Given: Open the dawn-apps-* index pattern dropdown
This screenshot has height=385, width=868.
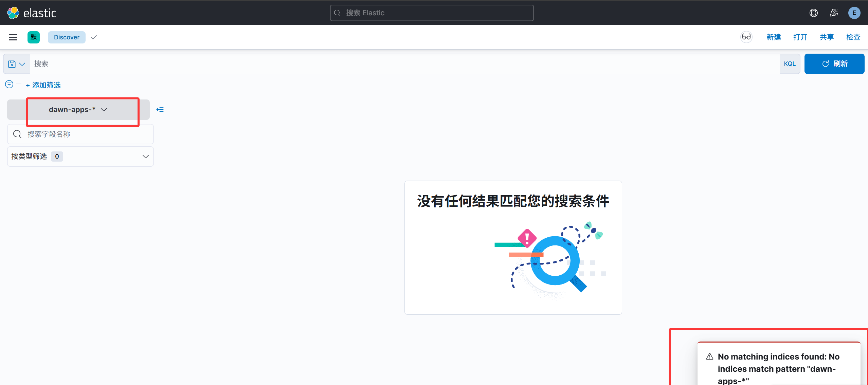Looking at the screenshot, I should 78,110.
